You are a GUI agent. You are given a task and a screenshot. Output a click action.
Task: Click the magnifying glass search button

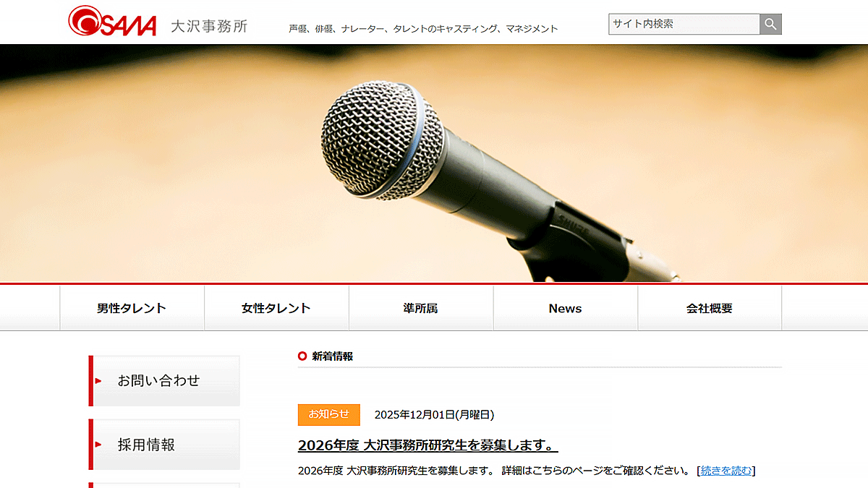770,24
